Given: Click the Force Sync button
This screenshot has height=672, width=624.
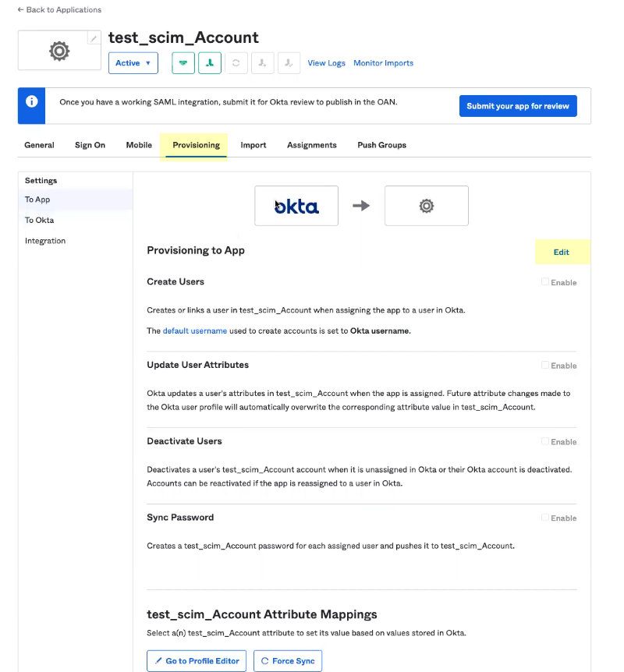Looking at the screenshot, I should coord(288,661).
